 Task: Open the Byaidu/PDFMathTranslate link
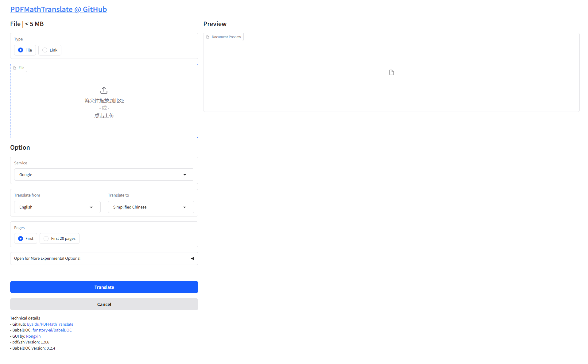point(50,324)
